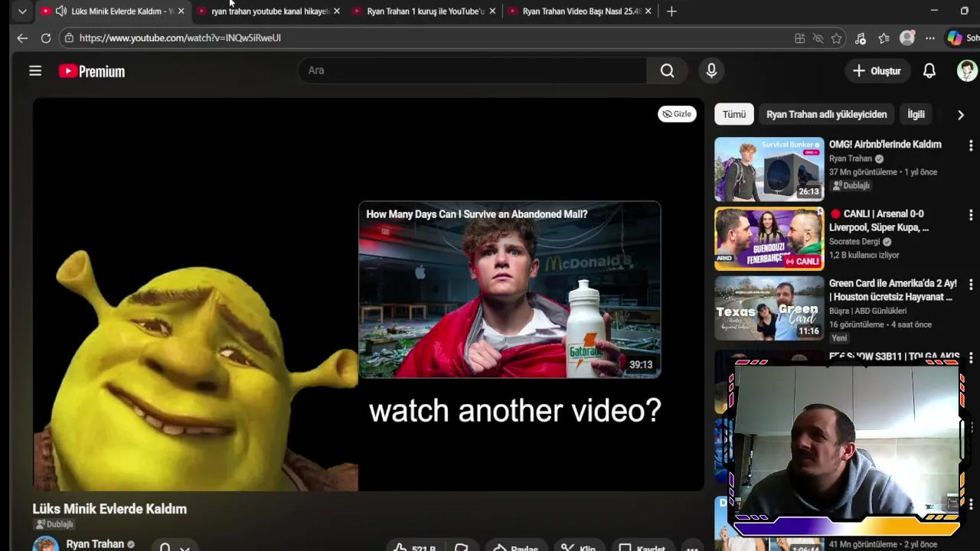This screenshot has height=551, width=980.
Task: Select 'Ryan Trahan adlı yükleyiciden' chip
Action: [x=827, y=114]
